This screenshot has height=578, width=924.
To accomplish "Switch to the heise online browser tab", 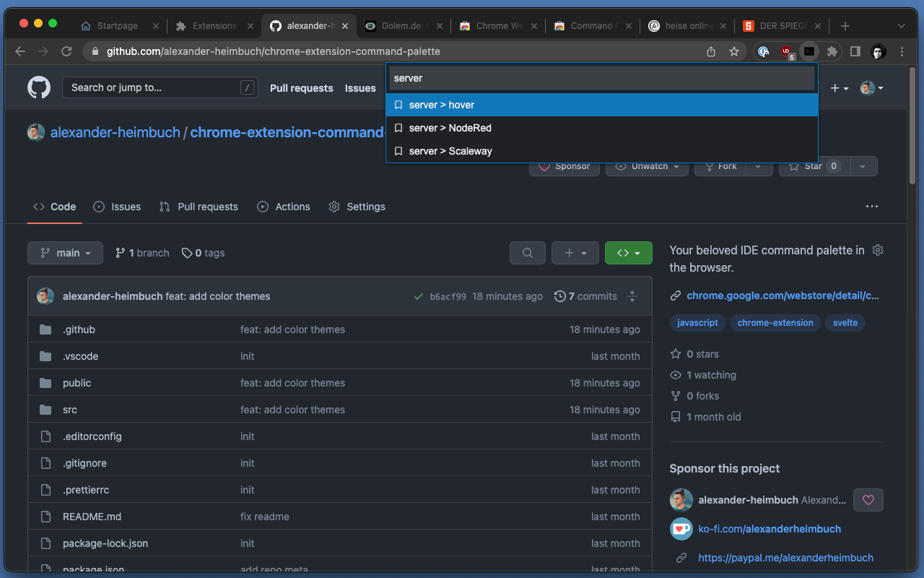I will (x=687, y=26).
